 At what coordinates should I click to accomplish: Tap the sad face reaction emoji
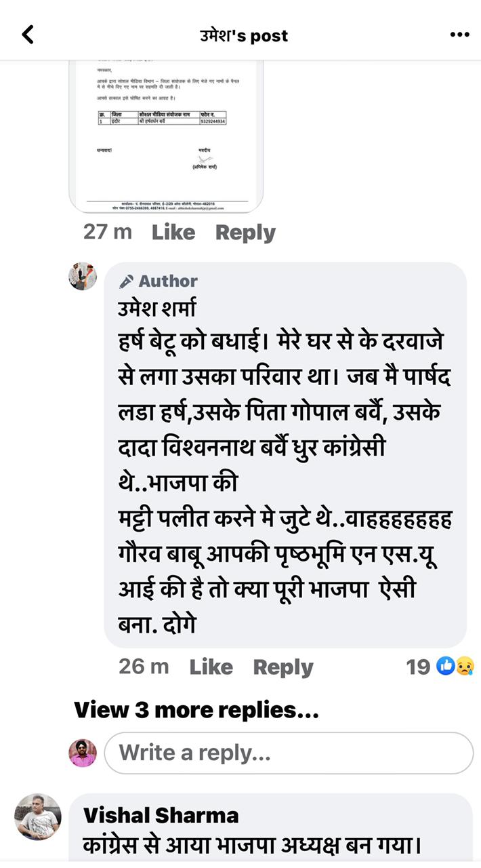tap(465, 667)
